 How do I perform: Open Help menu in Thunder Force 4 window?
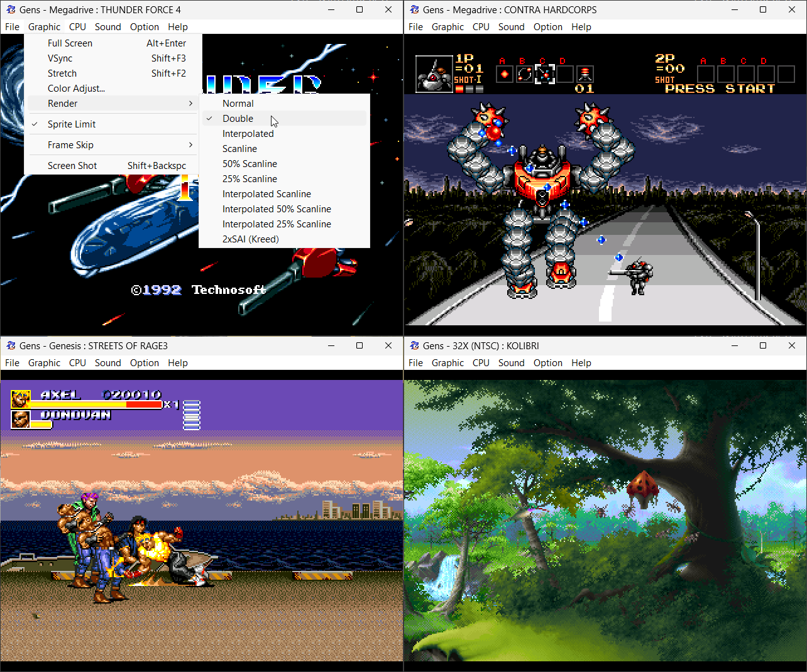(x=177, y=26)
